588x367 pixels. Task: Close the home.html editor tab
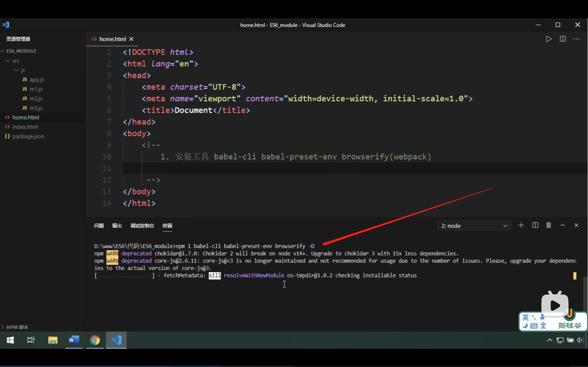click(131, 39)
